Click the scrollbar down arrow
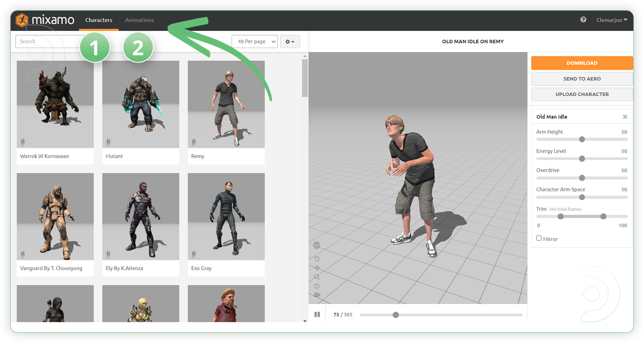The image size is (644, 343). [305, 321]
